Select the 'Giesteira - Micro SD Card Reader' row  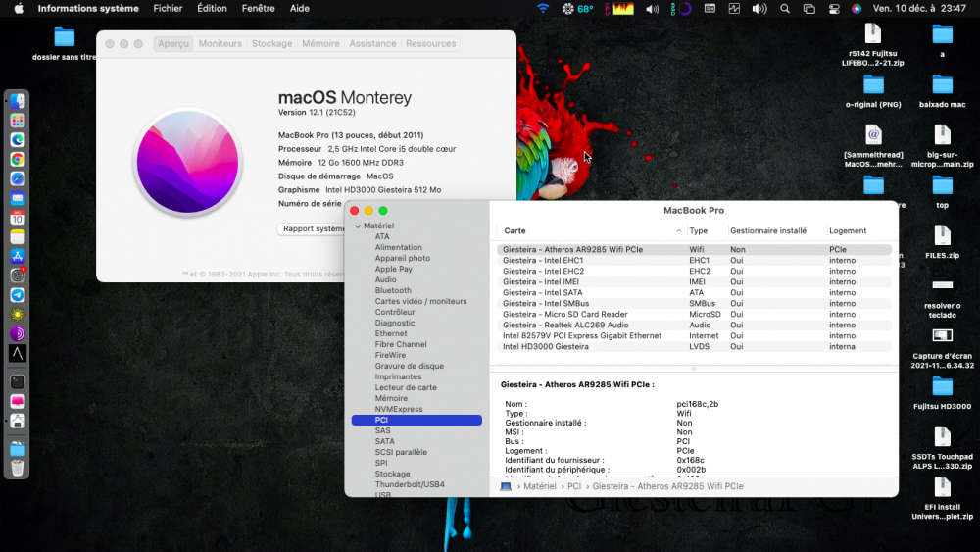pos(694,315)
